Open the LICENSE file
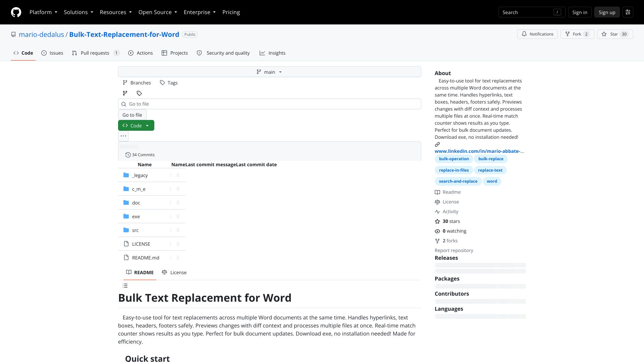The height and width of the screenshot is (362, 644). click(x=141, y=244)
